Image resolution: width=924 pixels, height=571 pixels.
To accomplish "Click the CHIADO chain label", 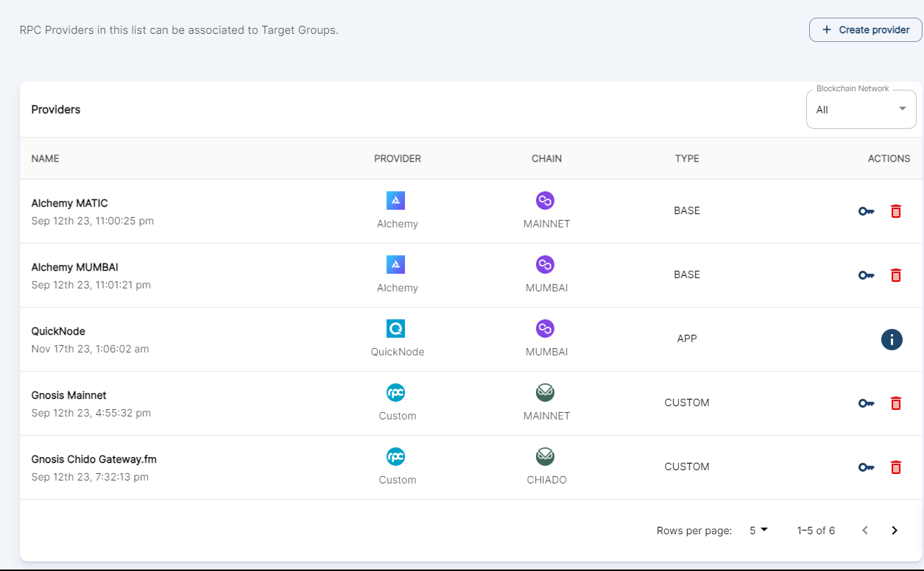I will pyautogui.click(x=547, y=480).
